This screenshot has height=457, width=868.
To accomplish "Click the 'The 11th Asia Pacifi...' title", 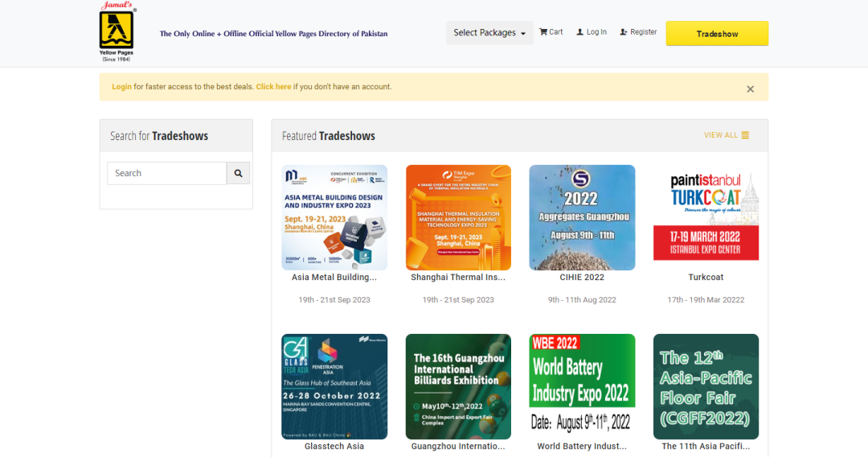I will point(706,447).
